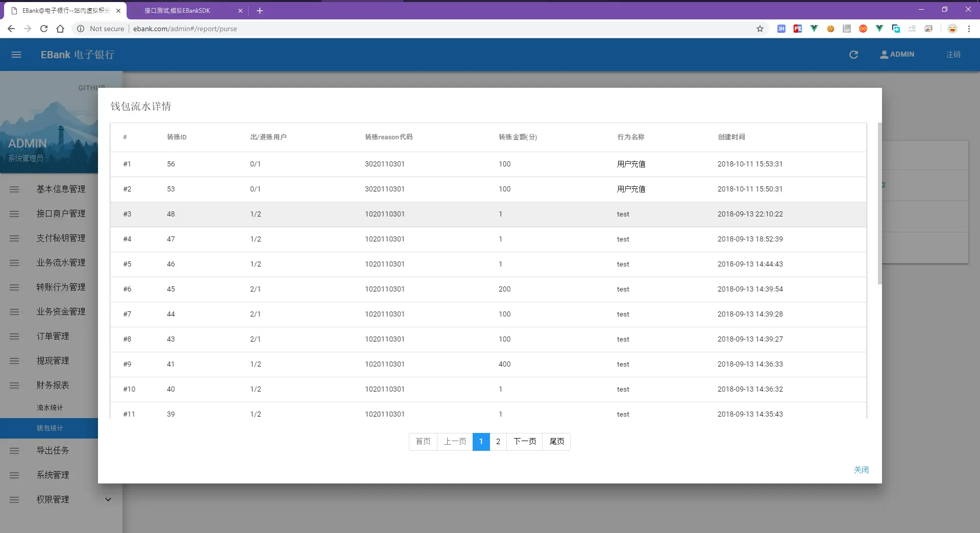Click 下一页 next page button

pos(525,442)
